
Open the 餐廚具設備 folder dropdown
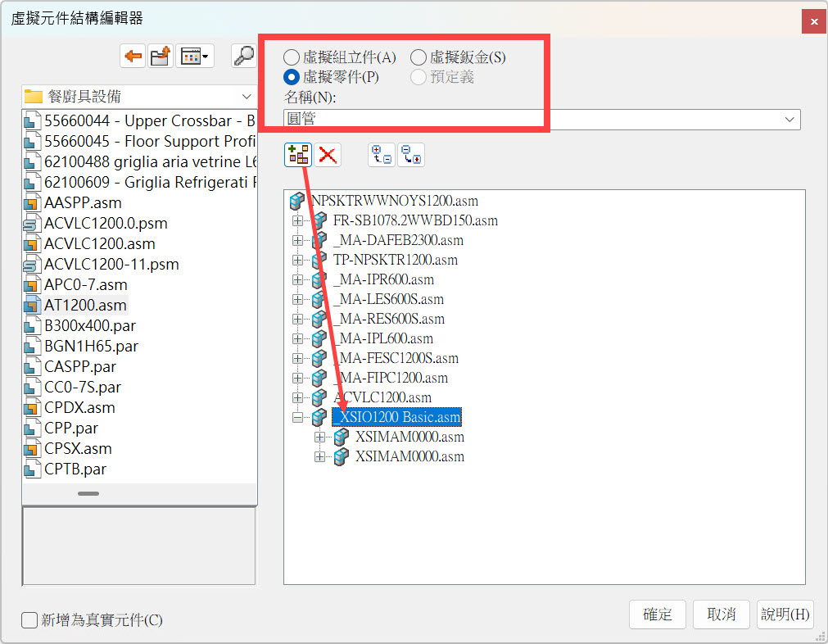coord(247,97)
